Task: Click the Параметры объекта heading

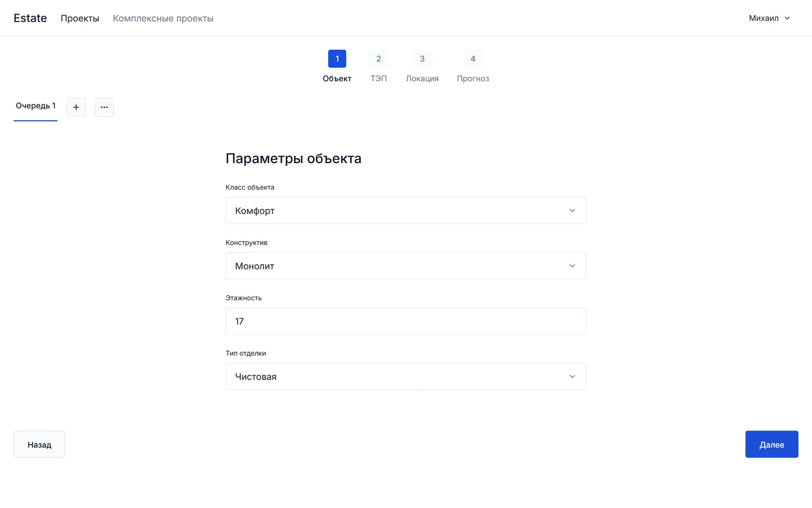Action: click(x=293, y=159)
